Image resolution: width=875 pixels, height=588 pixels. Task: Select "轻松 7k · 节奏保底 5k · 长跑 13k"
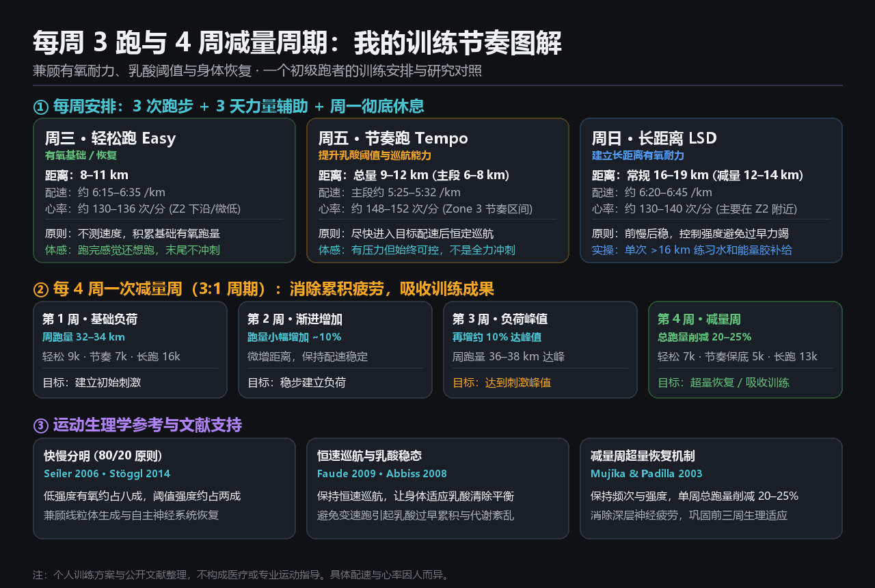pos(738,356)
